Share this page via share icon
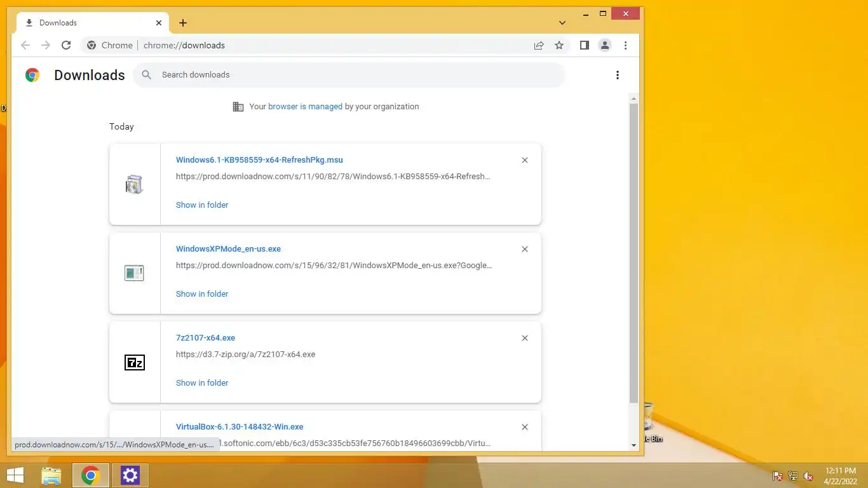 [539, 45]
